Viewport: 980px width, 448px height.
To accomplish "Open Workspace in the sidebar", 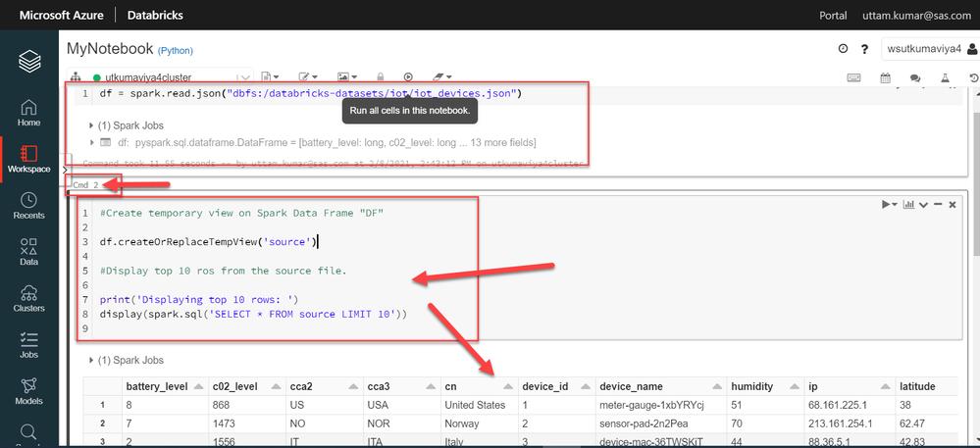I will tap(28, 160).
